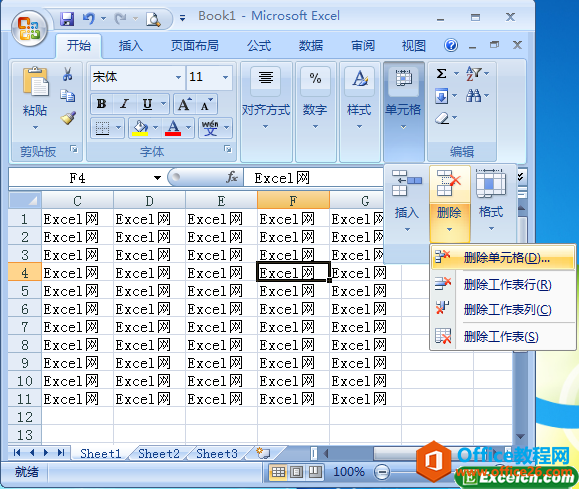Open Find and Select binoculars
Screen dimensions: 579x489
point(474,96)
